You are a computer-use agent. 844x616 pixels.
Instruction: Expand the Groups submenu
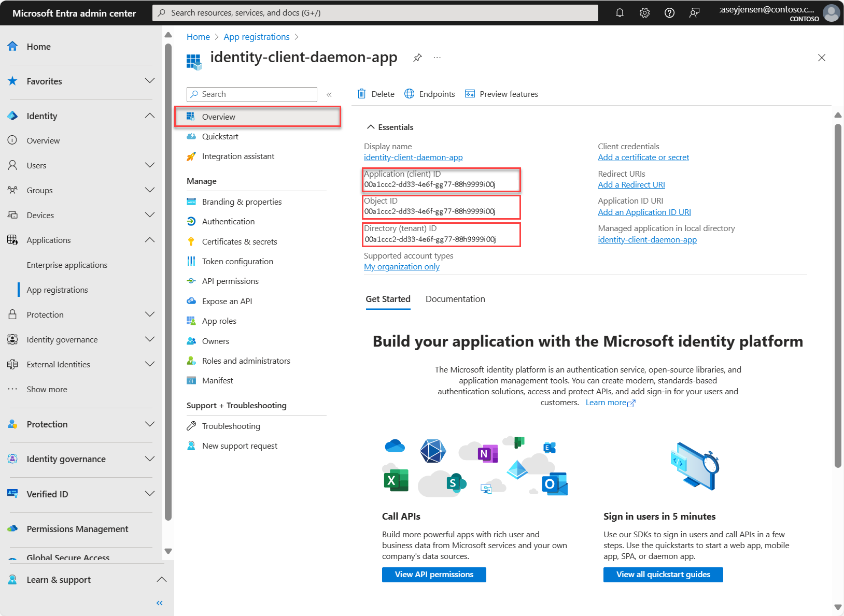[150, 190]
